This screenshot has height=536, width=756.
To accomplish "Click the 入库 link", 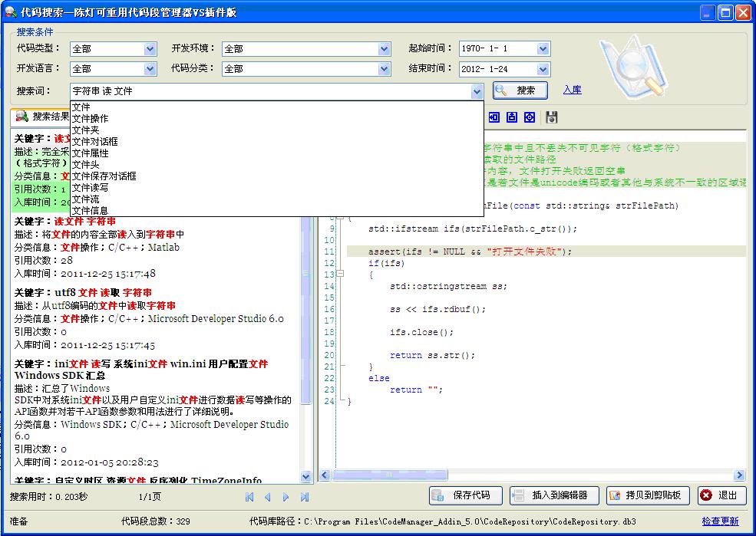I will pos(572,90).
